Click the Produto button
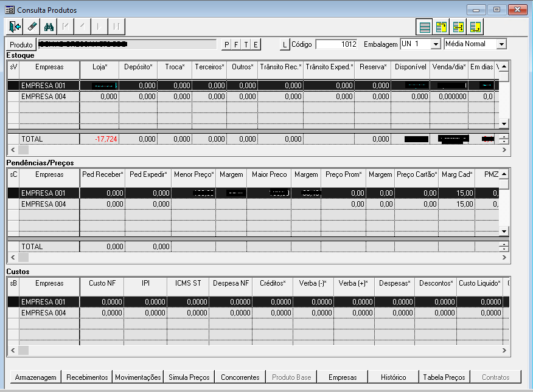This screenshot has height=392, width=533. (21, 44)
